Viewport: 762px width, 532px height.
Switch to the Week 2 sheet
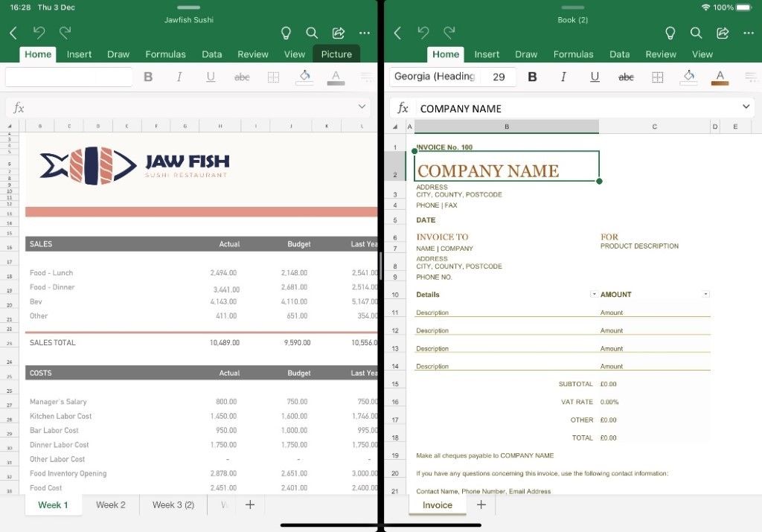111,504
